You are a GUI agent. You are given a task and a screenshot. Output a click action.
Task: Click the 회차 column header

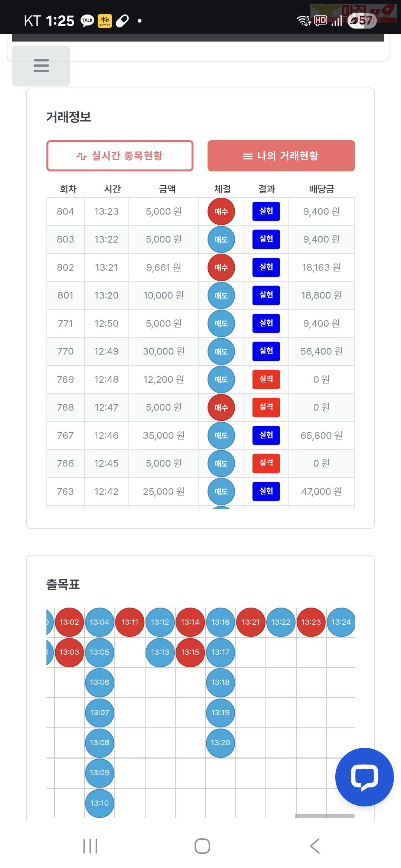68,189
